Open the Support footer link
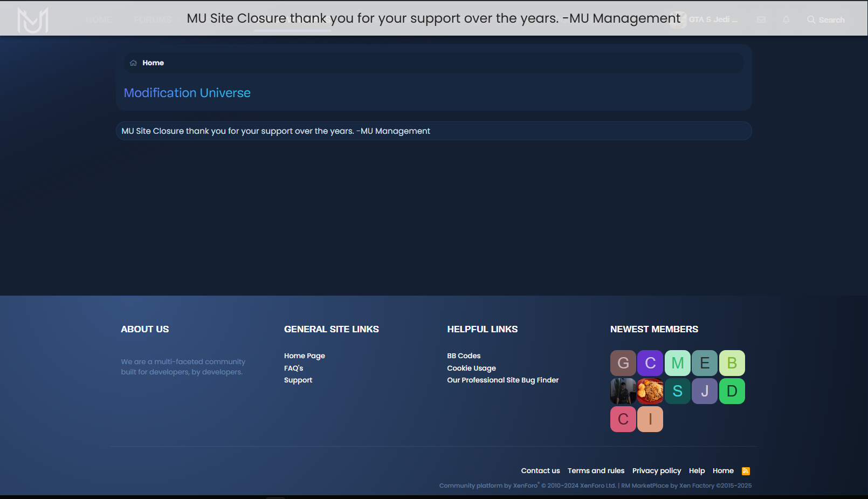 [x=298, y=380]
